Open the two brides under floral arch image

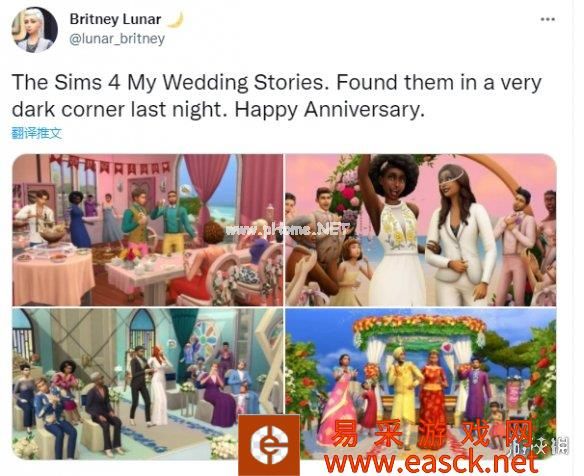click(421, 230)
